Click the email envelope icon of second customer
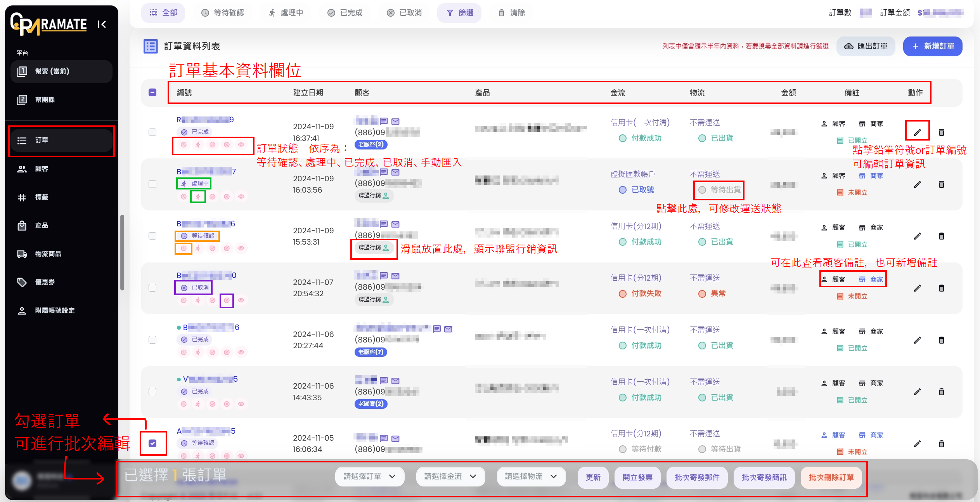Image resolution: width=980 pixels, height=502 pixels. 395,172
